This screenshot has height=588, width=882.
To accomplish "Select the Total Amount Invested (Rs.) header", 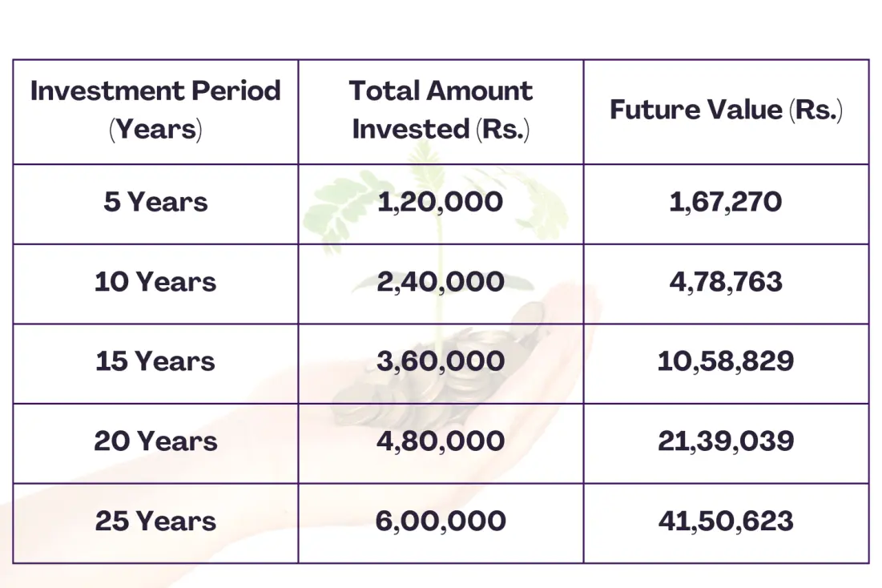I will click(441, 110).
